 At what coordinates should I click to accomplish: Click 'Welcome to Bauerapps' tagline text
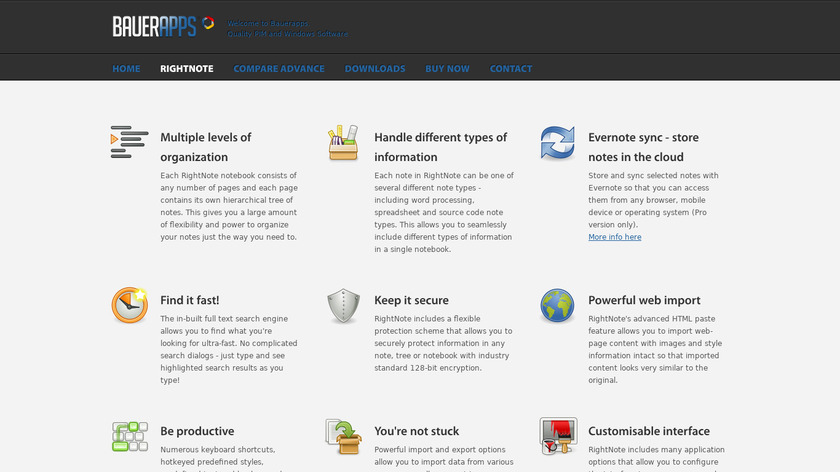[268, 24]
